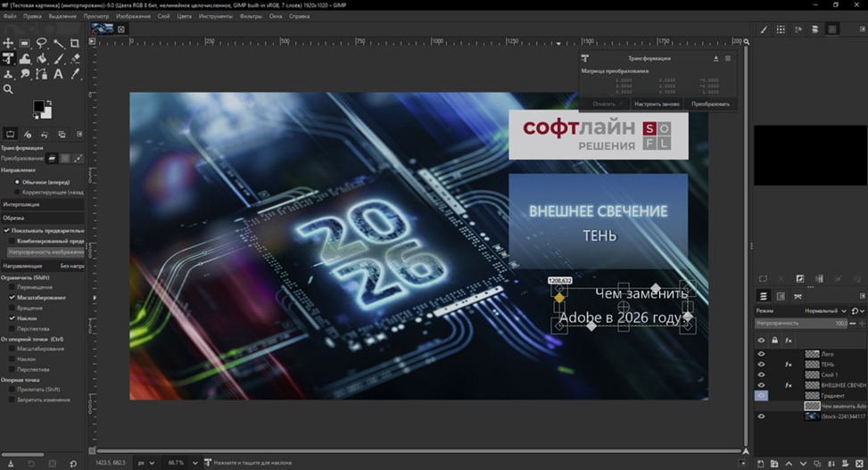Duplicate the selected layer
The height and width of the screenshot is (470, 868).
coord(817,464)
